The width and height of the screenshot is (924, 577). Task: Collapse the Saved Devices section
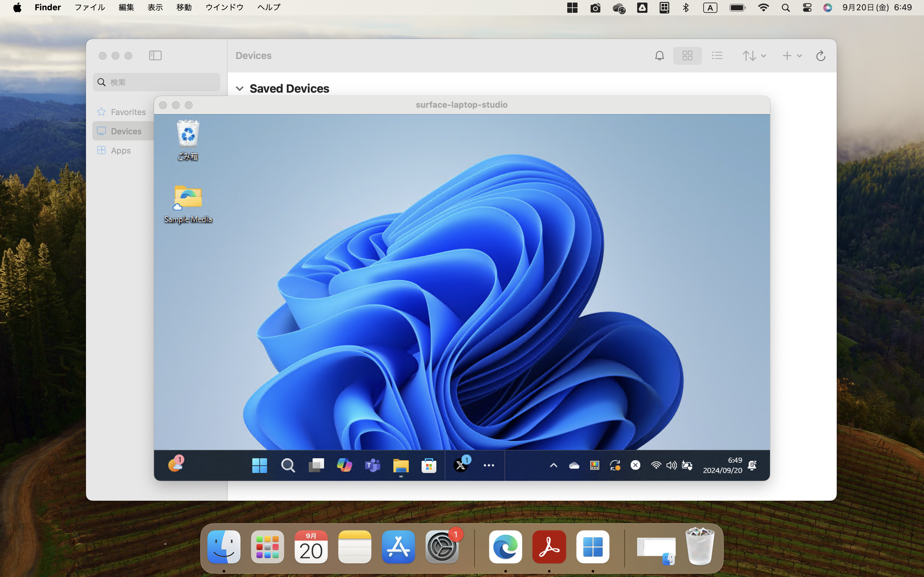pos(240,88)
